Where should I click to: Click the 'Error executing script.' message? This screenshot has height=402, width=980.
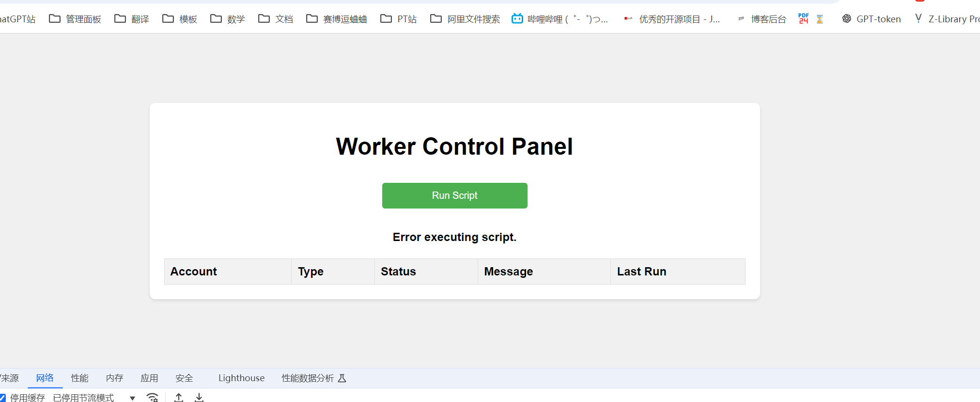454,237
